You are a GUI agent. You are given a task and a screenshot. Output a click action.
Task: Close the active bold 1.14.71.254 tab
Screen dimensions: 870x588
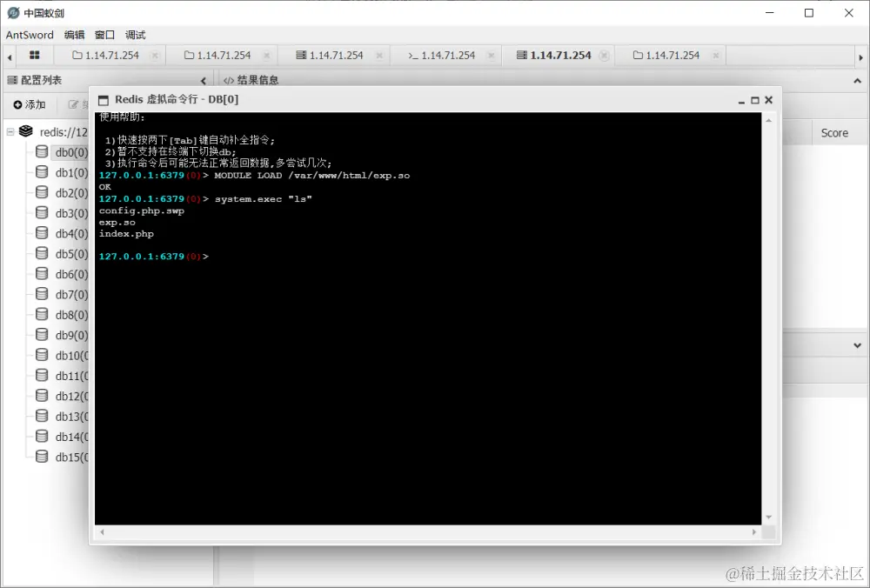click(x=605, y=56)
